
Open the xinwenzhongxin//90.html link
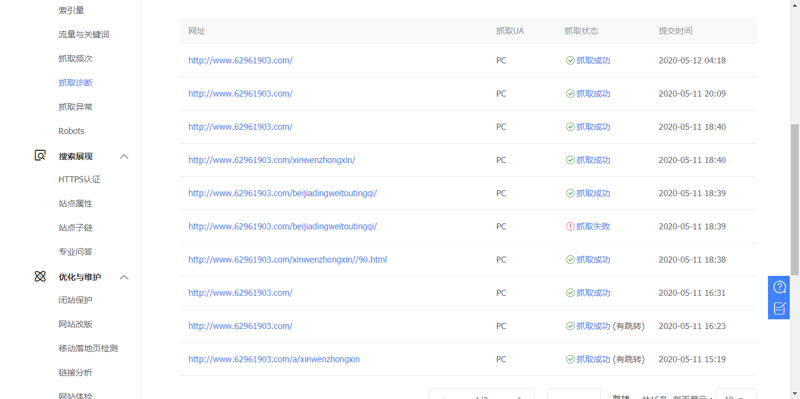point(288,260)
